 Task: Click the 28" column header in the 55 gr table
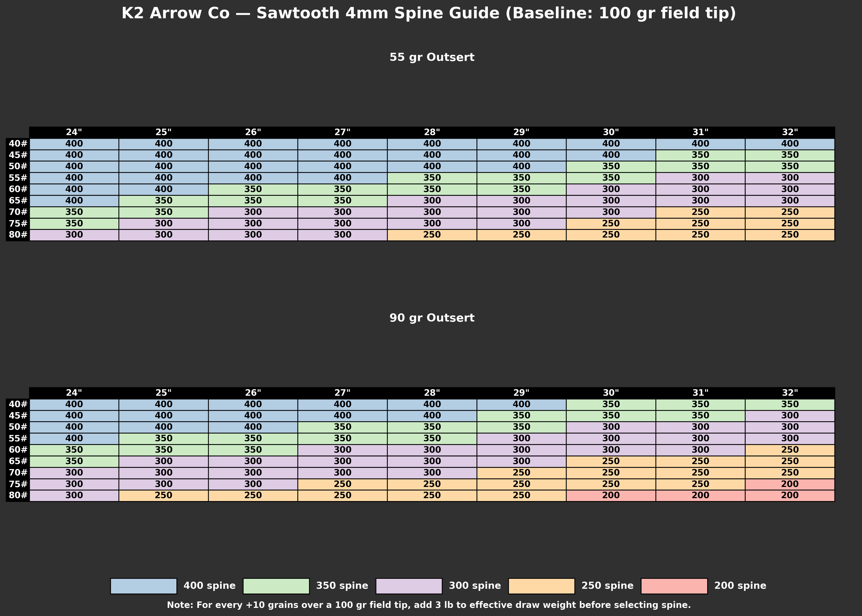click(432, 132)
